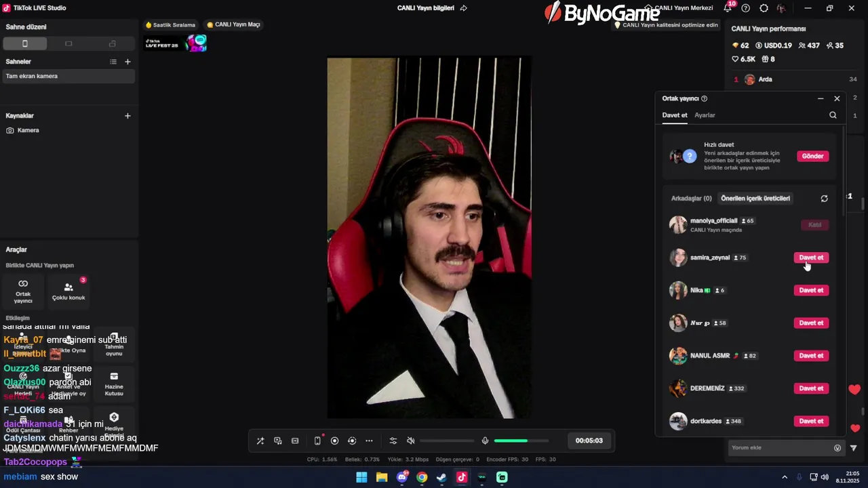Open the 'Saatlik Sıralama' badge
This screenshot has height=488, width=868.
(170, 25)
